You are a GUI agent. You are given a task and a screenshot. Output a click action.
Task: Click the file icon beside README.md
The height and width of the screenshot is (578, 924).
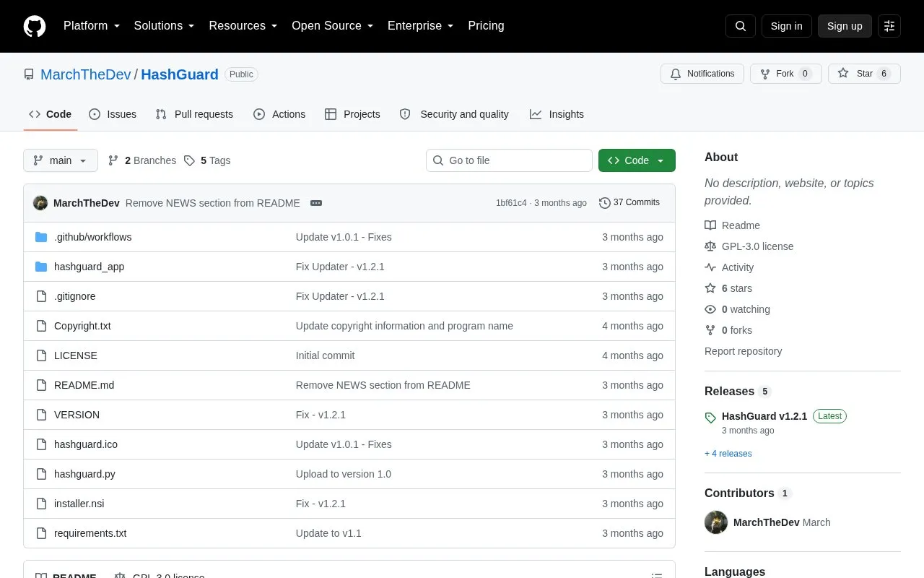pyautogui.click(x=41, y=385)
